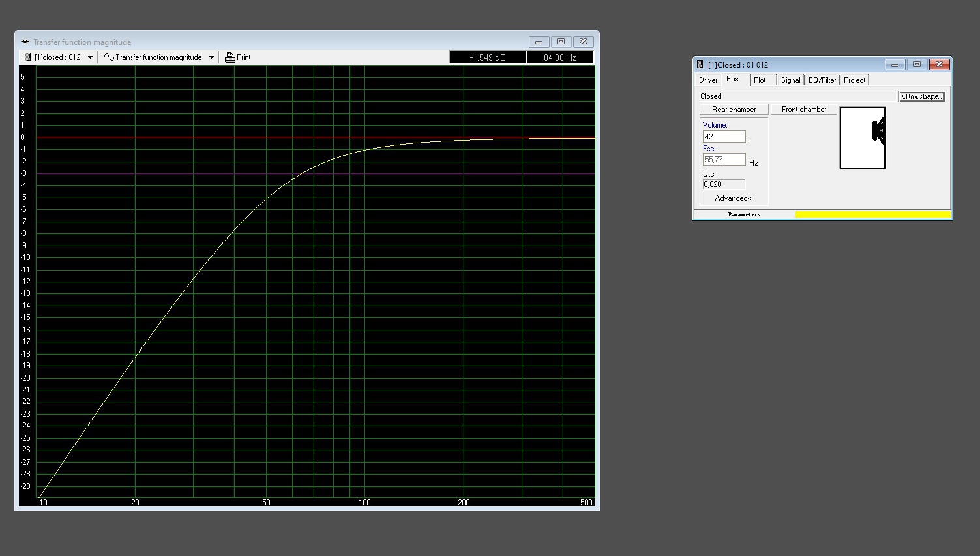Screen dimensions: 980x556
Task: Click the 'Fsc:' label
Action: coord(709,149)
